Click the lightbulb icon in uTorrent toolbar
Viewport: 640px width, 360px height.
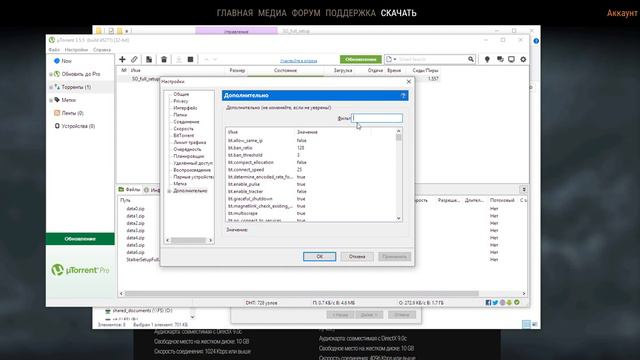pos(487,60)
